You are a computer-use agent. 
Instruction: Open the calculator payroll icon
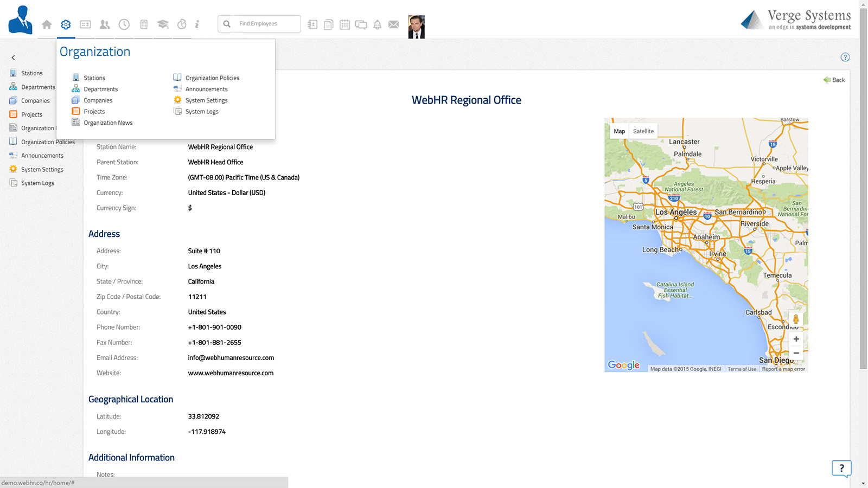pyautogui.click(x=144, y=24)
